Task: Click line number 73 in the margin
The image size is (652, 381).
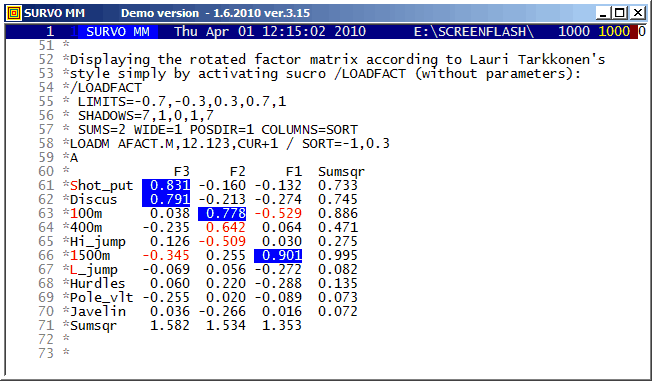Action: coord(46,354)
